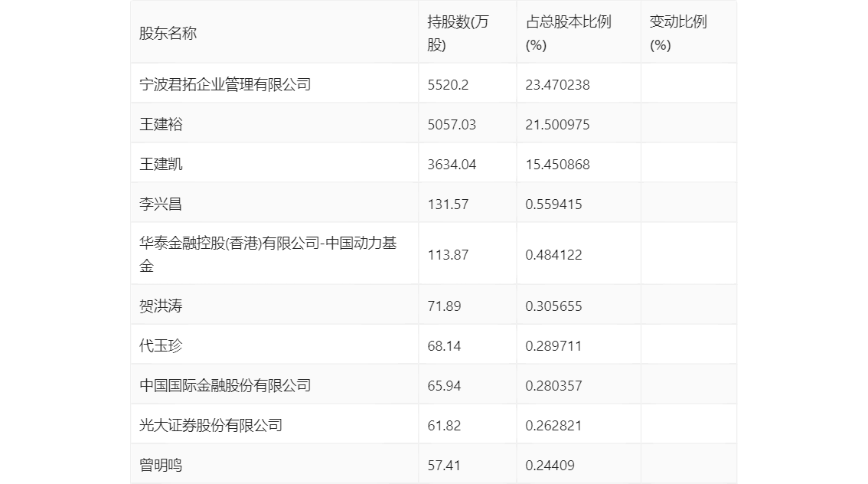Click the holding value 113.87
868x484 pixels.
[x=448, y=255]
